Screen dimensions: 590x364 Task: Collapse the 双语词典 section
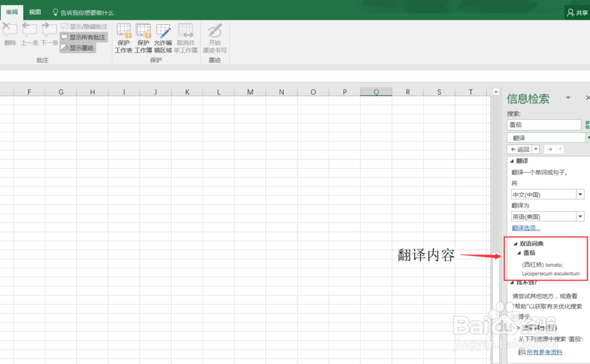click(x=516, y=244)
